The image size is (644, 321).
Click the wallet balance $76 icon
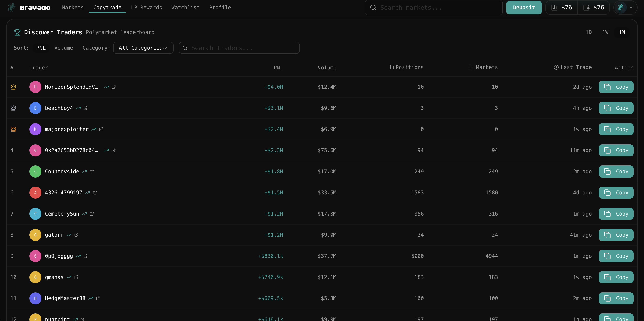click(x=586, y=8)
